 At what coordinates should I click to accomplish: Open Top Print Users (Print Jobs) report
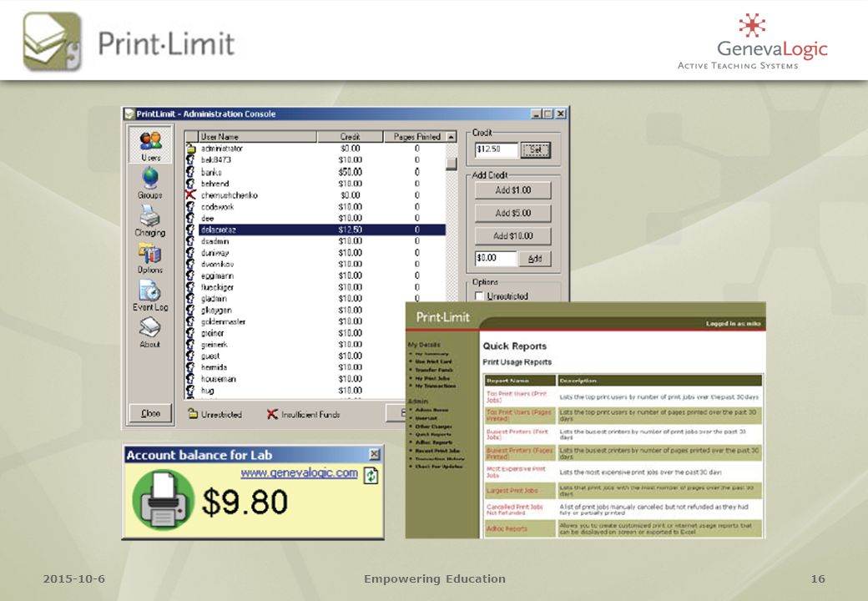(x=517, y=396)
